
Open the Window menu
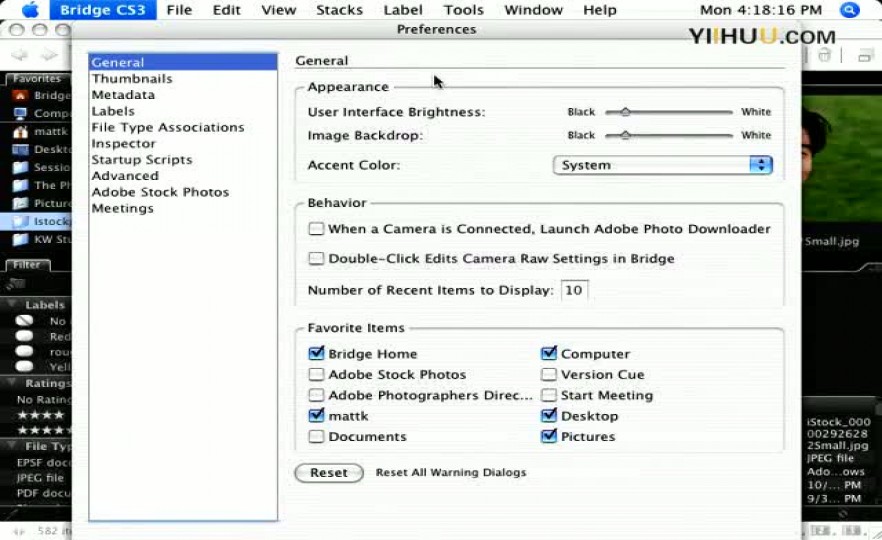tap(533, 10)
